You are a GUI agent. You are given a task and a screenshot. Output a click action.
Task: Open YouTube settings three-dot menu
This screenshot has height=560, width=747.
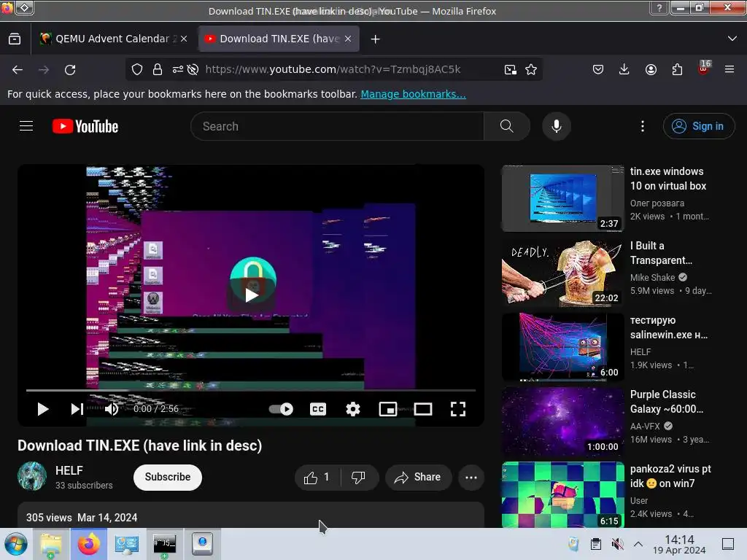coord(643,126)
